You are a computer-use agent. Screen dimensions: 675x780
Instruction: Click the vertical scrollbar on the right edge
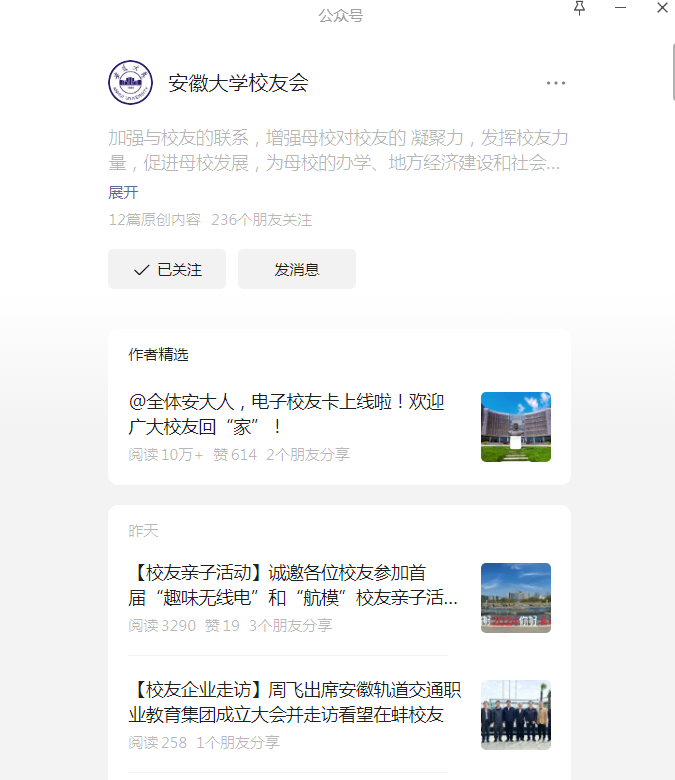tap(673, 72)
